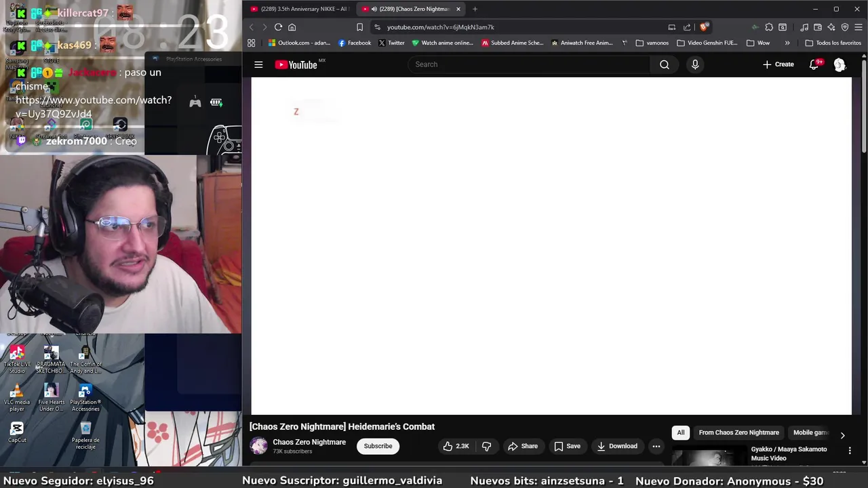Go back in browser history
Image resolution: width=868 pixels, height=488 pixels.
click(251, 27)
